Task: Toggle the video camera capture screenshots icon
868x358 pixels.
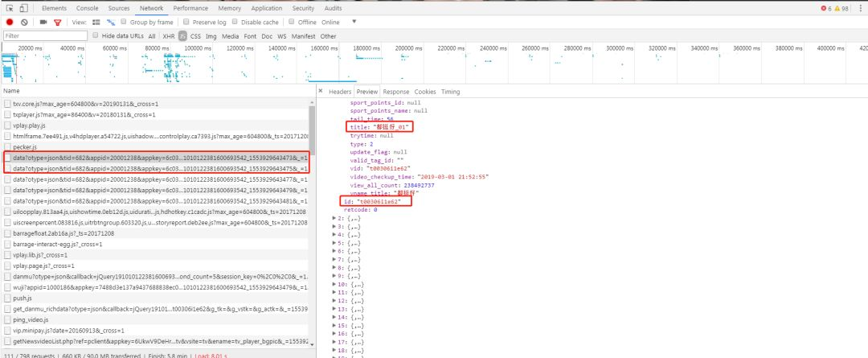Action: pyautogui.click(x=43, y=23)
